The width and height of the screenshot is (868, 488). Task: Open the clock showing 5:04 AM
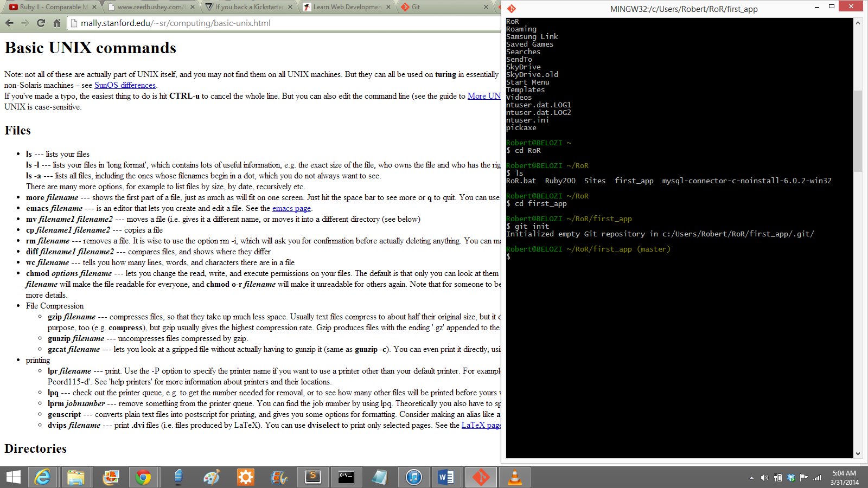click(x=844, y=478)
